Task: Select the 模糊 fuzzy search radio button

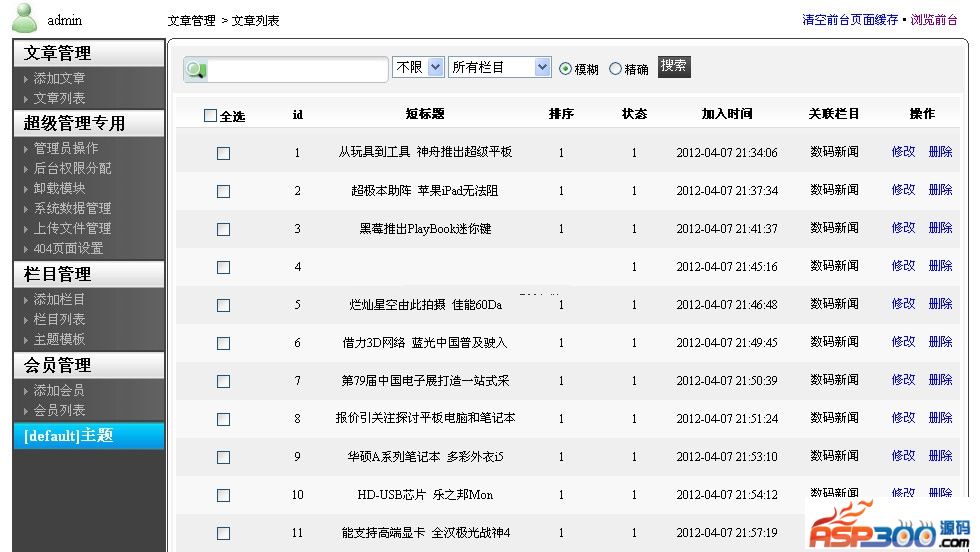Action: (x=565, y=69)
